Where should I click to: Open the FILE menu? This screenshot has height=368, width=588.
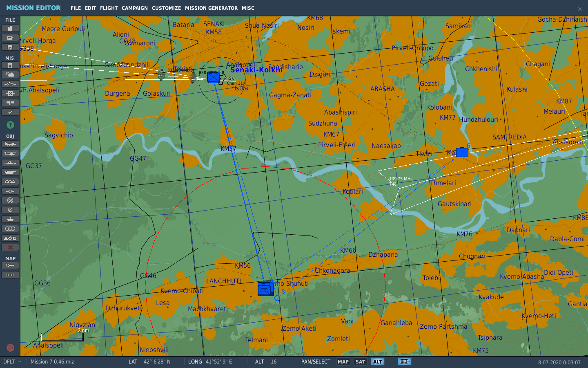click(x=76, y=8)
